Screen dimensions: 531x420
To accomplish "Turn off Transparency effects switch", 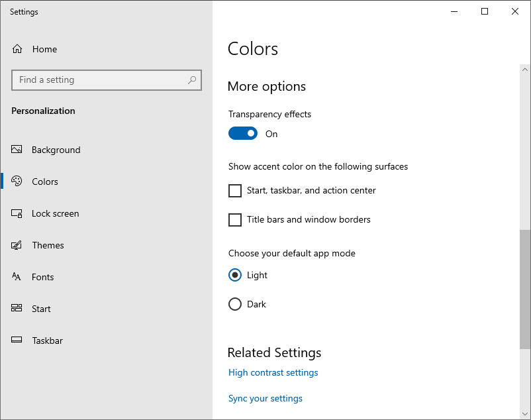I will (x=243, y=133).
